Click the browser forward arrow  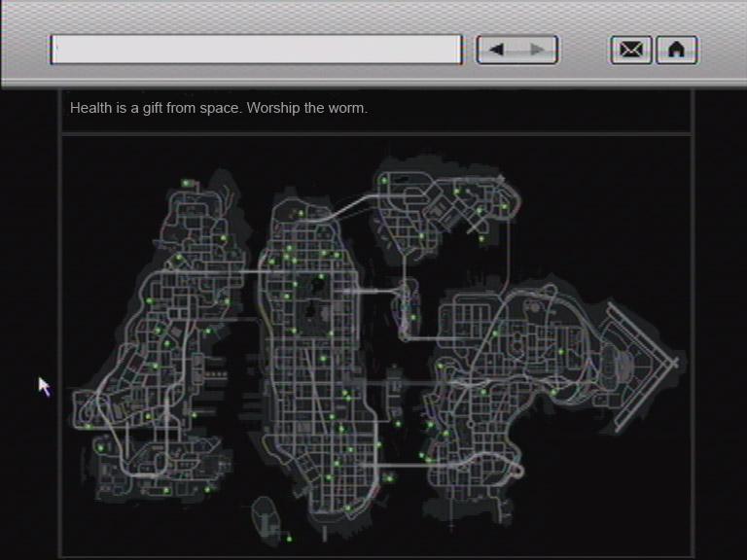coord(538,49)
